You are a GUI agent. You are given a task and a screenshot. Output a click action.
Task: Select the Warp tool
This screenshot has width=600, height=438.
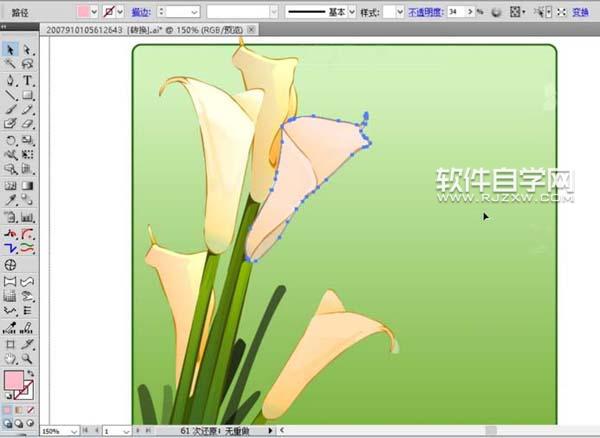click(10, 155)
